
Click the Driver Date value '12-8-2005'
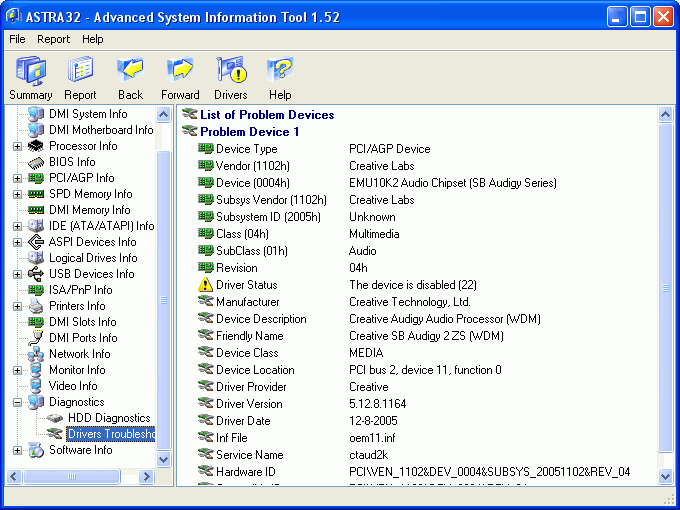coord(373,421)
